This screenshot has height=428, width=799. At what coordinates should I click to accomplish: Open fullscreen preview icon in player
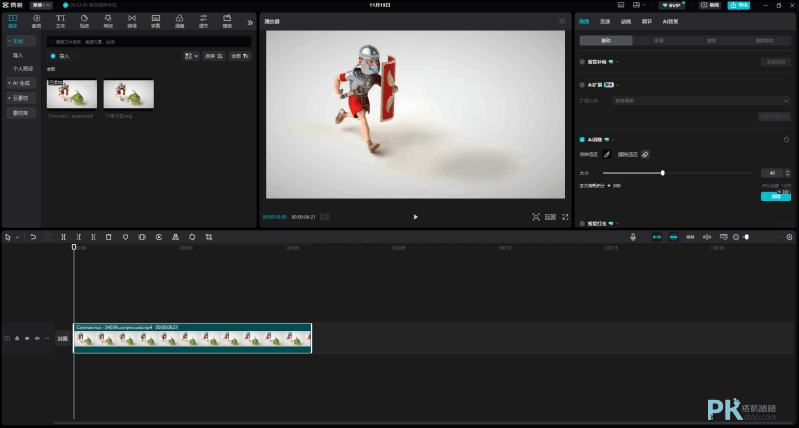click(x=565, y=217)
